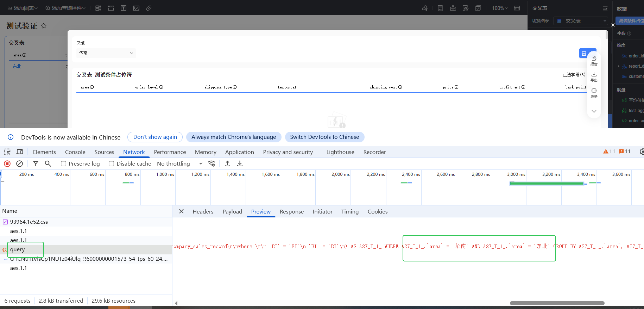Select the 93964.1e52.css request
Screen dimensions: 644x309
[x=29, y=222]
